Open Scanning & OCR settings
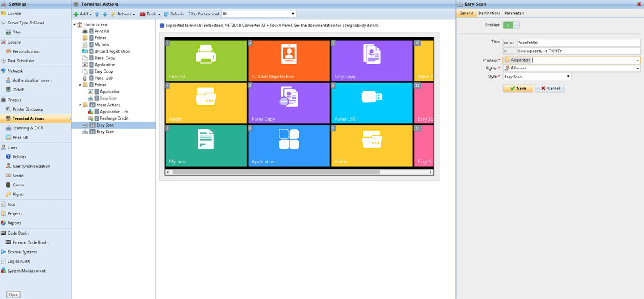Image resolution: width=644 pixels, height=299 pixels. pyautogui.click(x=28, y=128)
